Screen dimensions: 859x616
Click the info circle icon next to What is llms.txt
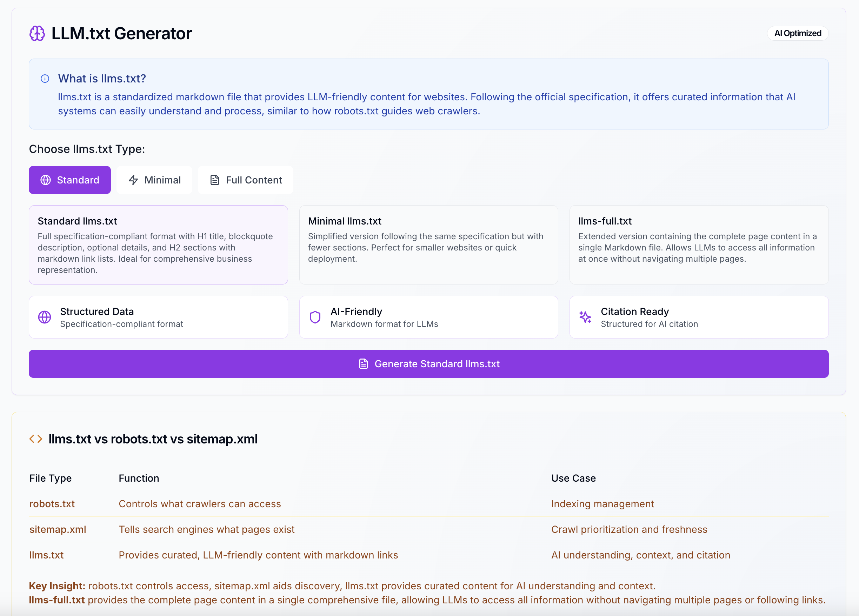(x=45, y=79)
